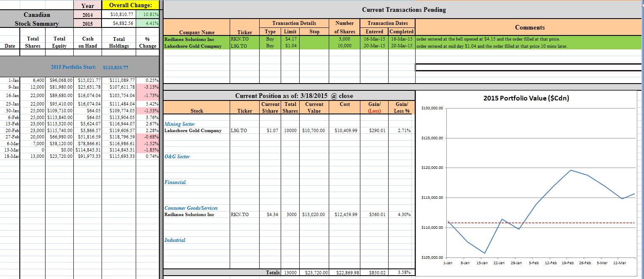Click the 10,000 number of shares cell
Image resolution: width=644 pixels, height=279 pixels.
344,46
